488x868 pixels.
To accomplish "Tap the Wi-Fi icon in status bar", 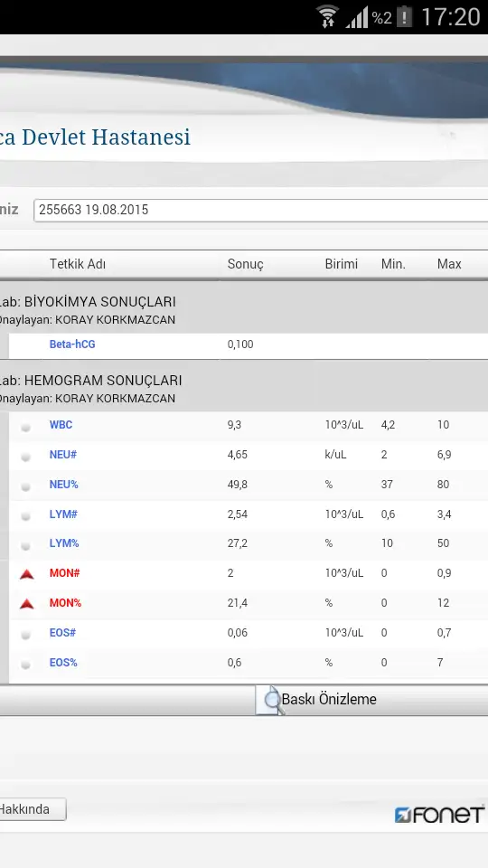I will pyautogui.click(x=327, y=16).
